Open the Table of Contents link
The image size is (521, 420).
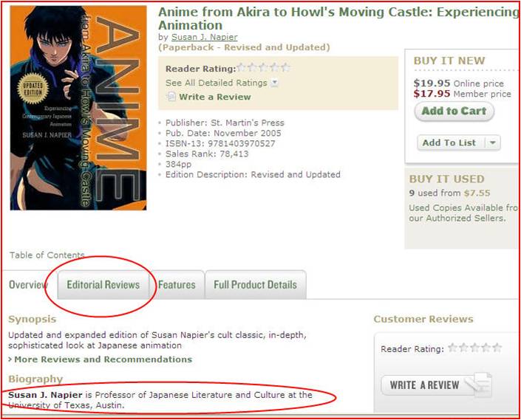[47, 255]
